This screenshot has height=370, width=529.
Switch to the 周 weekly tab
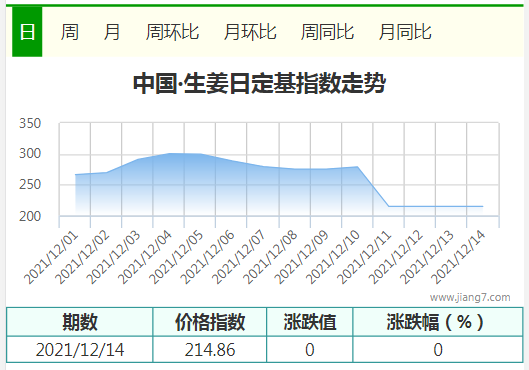(69, 32)
